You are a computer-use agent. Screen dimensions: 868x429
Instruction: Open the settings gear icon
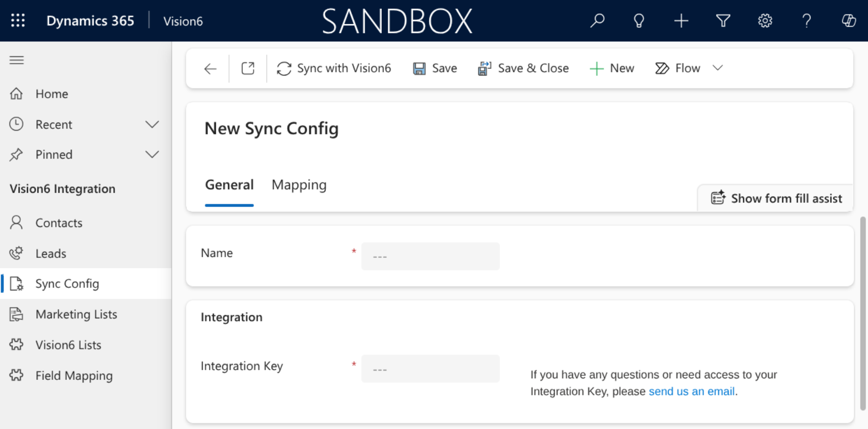pos(765,21)
